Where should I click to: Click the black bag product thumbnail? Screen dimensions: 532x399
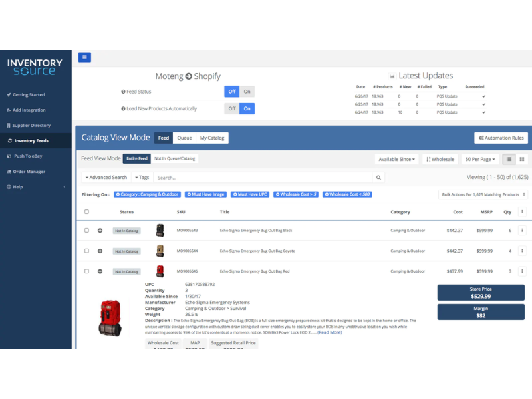tap(160, 230)
